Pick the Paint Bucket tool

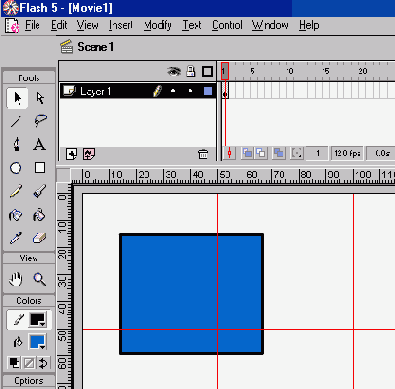[39, 215]
